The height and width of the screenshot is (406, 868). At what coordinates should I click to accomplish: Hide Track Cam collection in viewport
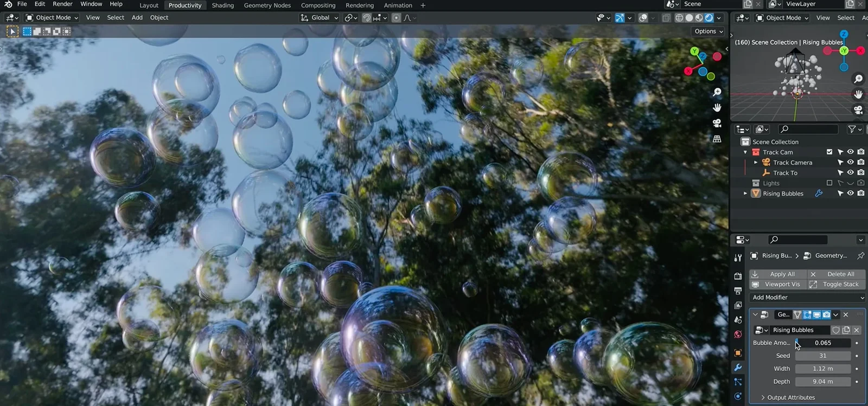851,152
